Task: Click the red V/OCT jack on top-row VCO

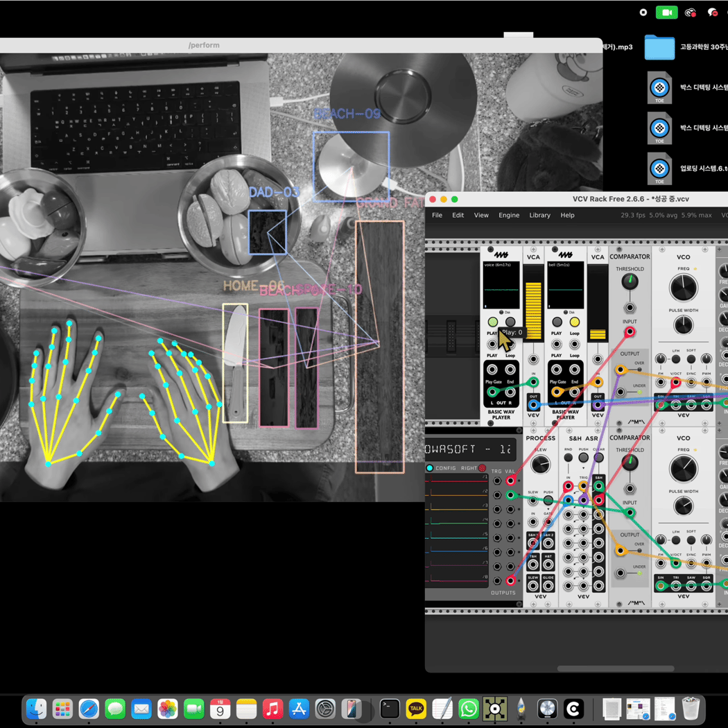Action: click(x=675, y=382)
